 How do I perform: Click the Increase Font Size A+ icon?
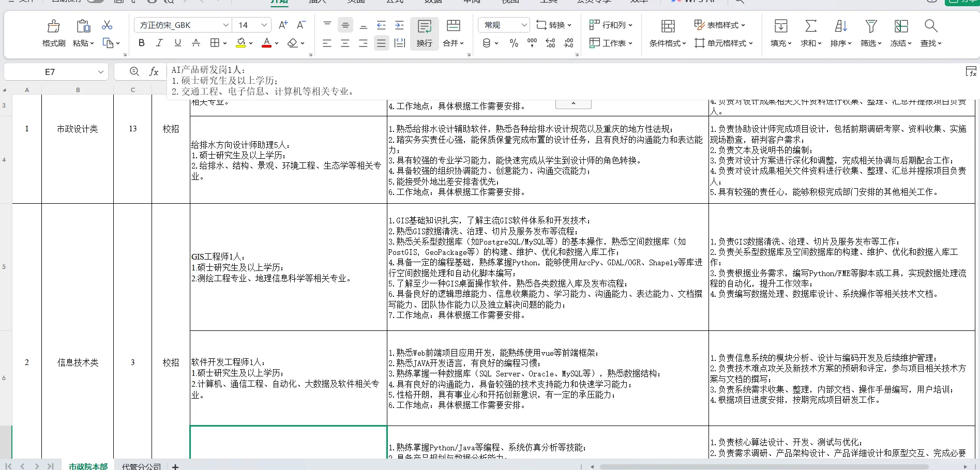283,25
